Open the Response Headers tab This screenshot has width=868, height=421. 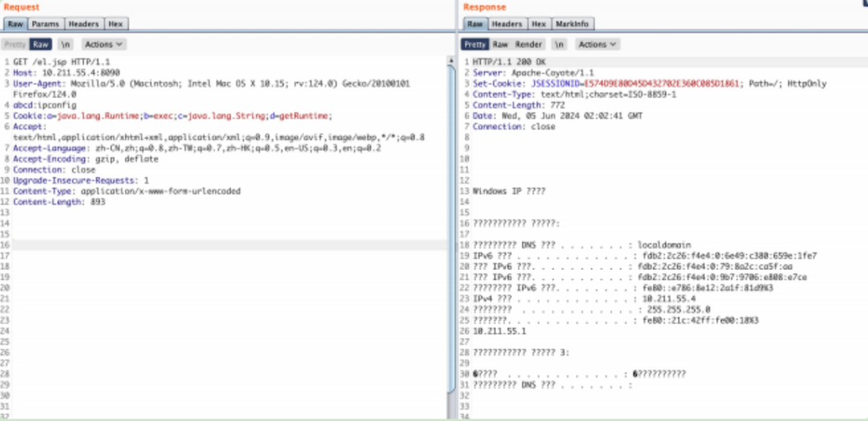click(506, 24)
